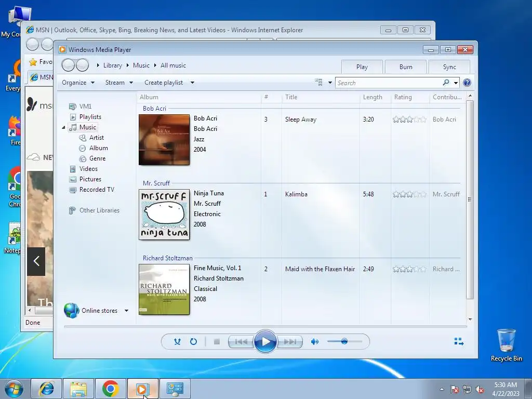This screenshot has width=532, height=399.
Task: Open the Videos library
Action: (x=84, y=169)
